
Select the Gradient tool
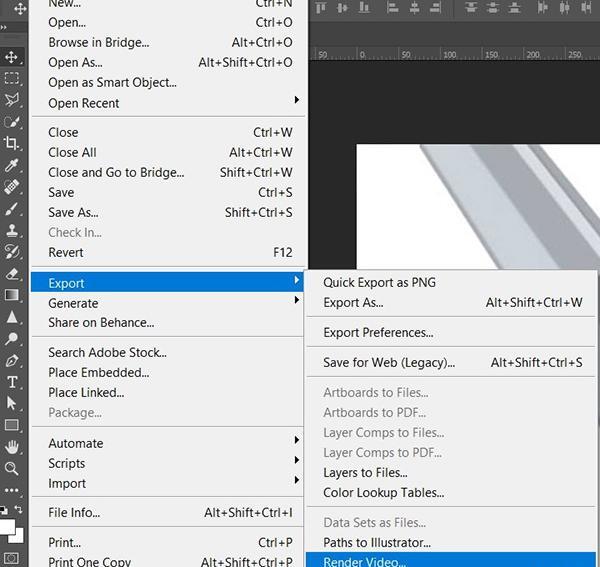point(11,295)
